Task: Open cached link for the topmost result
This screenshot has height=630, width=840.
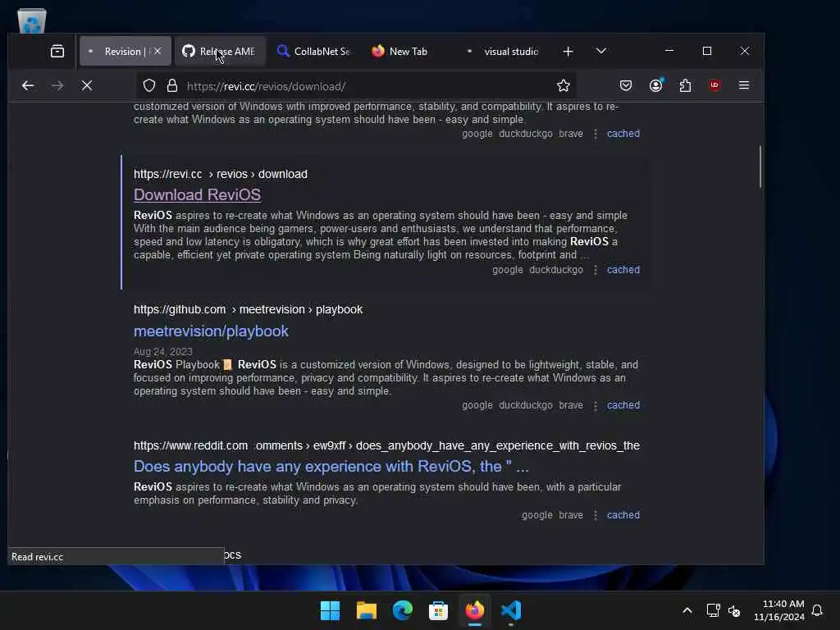Action: (x=623, y=134)
